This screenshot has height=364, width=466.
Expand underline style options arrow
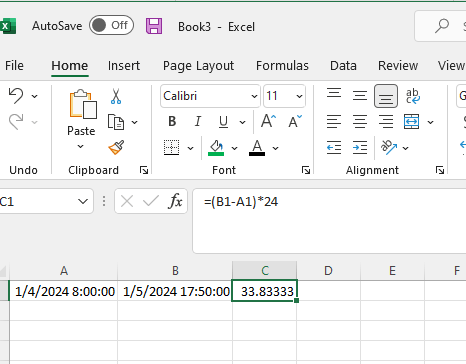pos(243,122)
